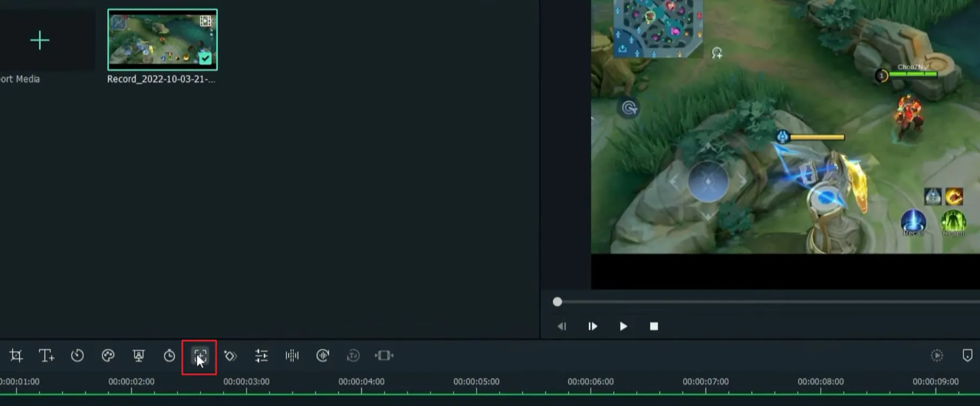This screenshot has width=980, height=406.
Task: Click the preview scrubber handle
Action: point(558,302)
